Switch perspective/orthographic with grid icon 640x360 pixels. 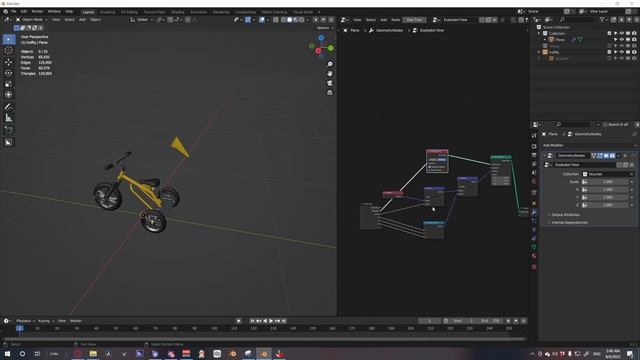[330, 92]
